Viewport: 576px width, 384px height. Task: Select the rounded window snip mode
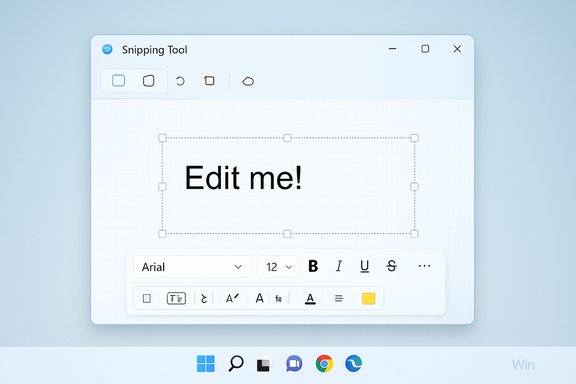(148, 80)
